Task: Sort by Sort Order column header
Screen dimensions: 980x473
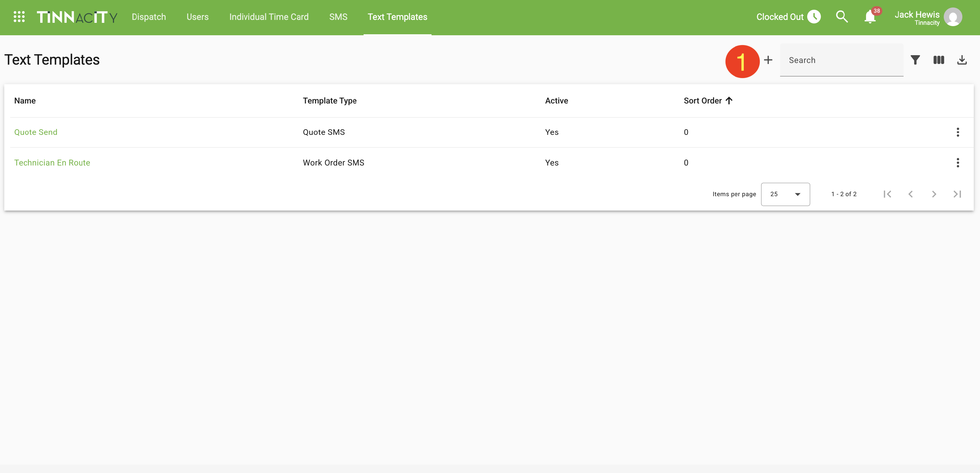Action: (x=702, y=101)
